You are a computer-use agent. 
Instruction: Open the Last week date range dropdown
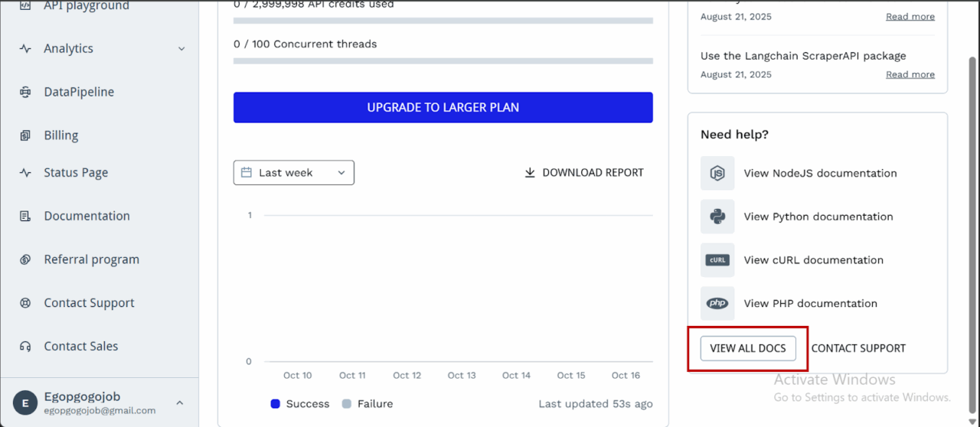tap(294, 173)
